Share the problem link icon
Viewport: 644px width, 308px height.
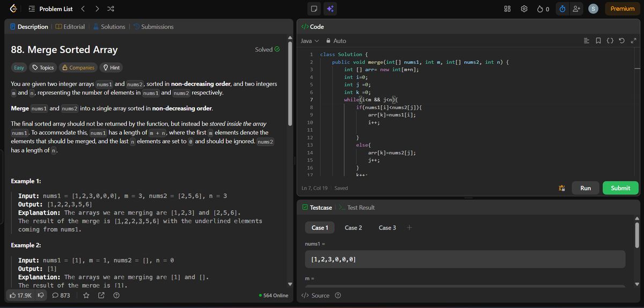tap(101, 296)
